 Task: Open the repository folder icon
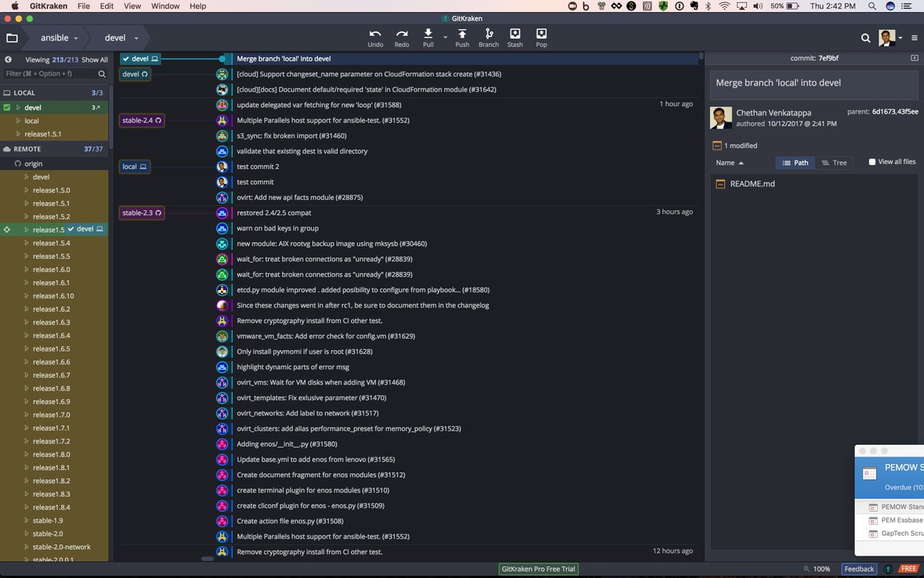12,38
